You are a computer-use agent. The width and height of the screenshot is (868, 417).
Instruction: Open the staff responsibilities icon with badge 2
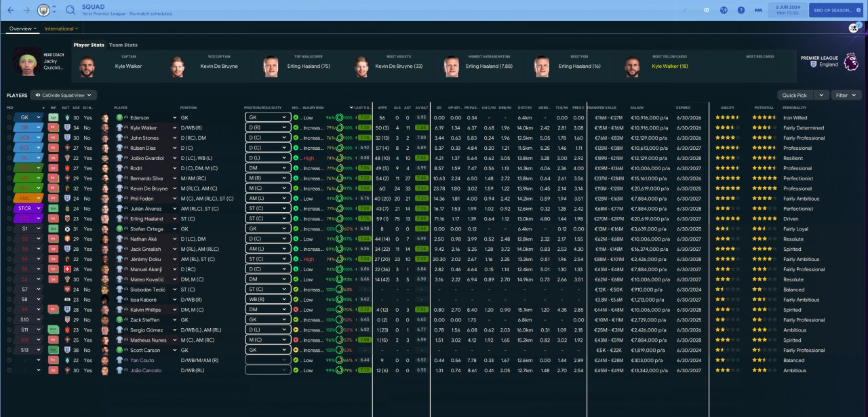(x=854, y=28)
